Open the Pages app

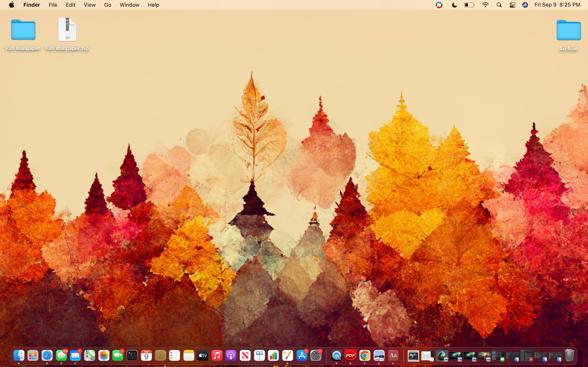click(x=287, y=355)
